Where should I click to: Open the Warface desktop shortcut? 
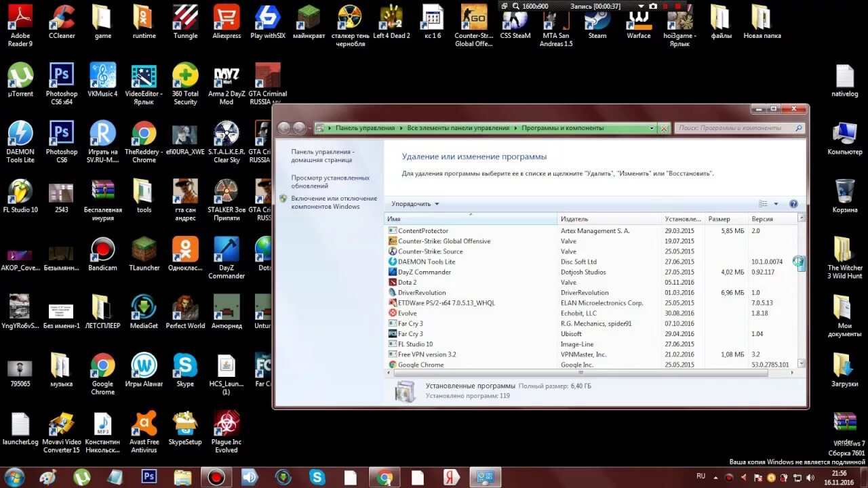pos(638,22)
